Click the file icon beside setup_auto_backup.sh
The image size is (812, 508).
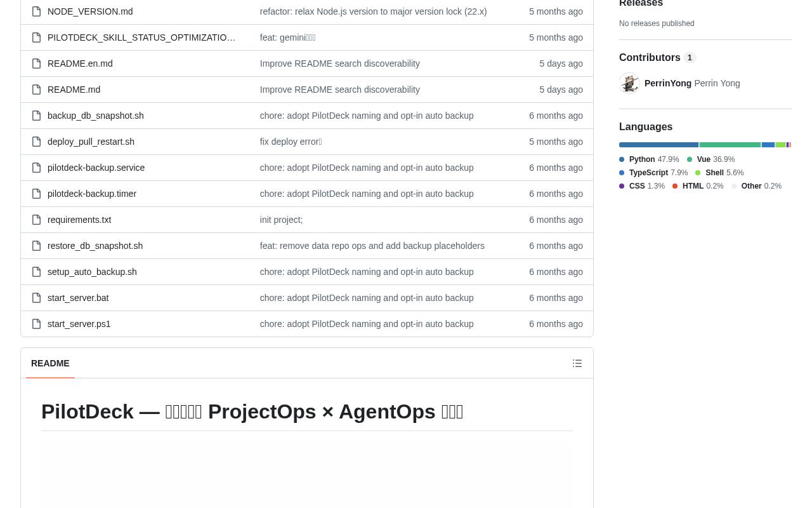tap(36, 272)
